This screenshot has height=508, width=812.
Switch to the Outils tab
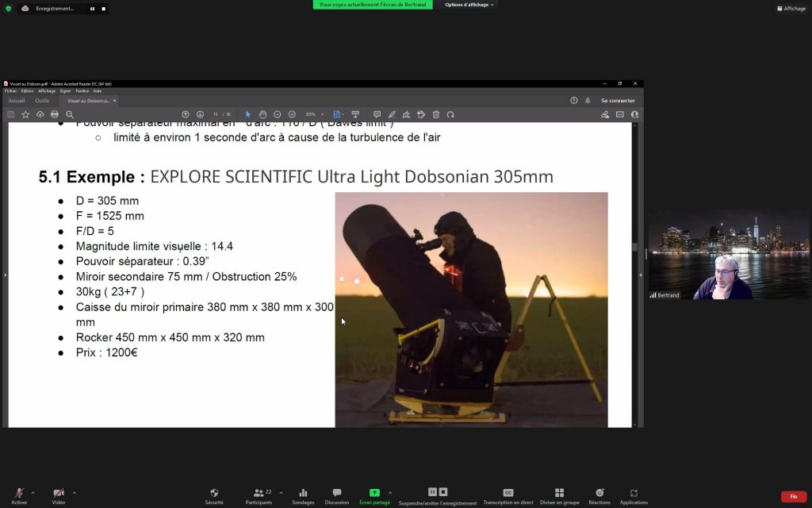point(42,101)
